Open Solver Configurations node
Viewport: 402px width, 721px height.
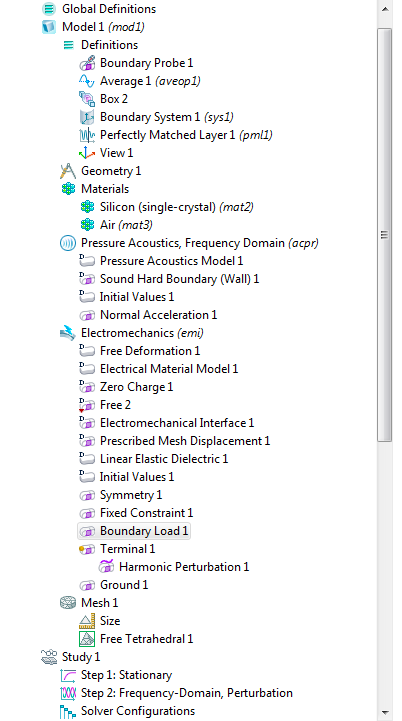tap(138, 711)
